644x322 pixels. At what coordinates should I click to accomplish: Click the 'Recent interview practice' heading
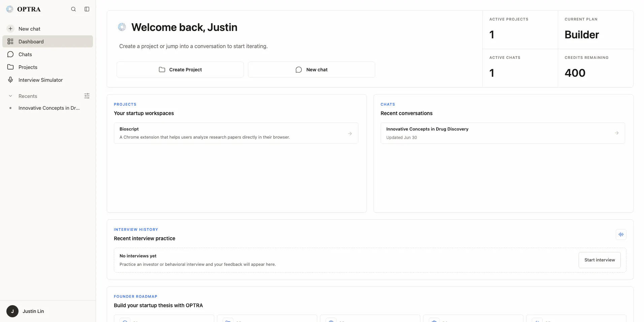(x=144, y=239)
